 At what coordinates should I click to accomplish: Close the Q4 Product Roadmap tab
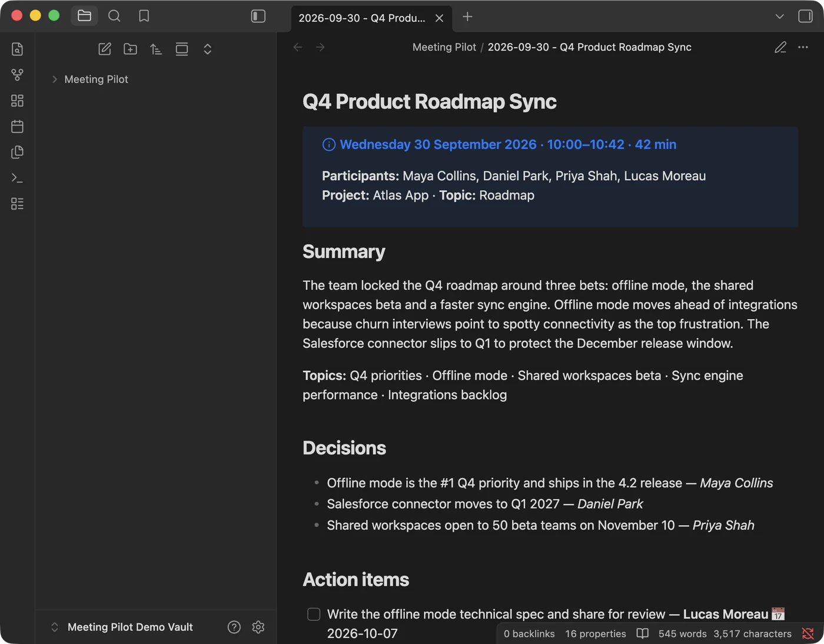click(x=439, y=18)
